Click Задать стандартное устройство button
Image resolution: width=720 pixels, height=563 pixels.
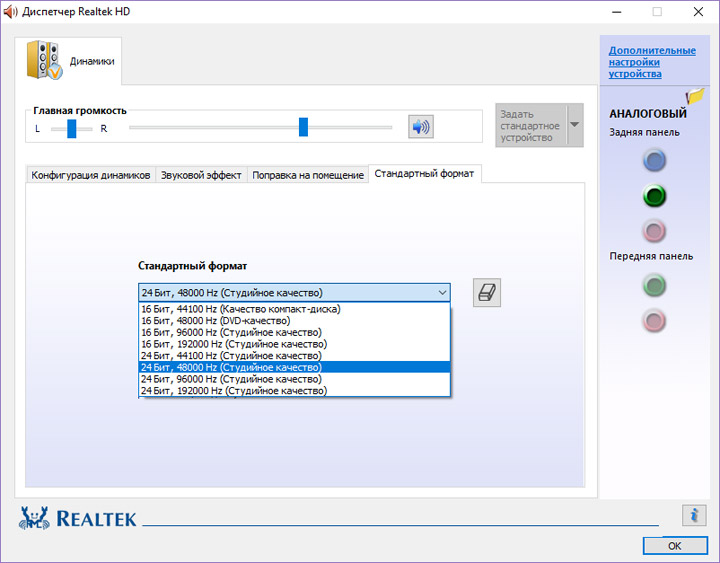(x=531, y=125)
